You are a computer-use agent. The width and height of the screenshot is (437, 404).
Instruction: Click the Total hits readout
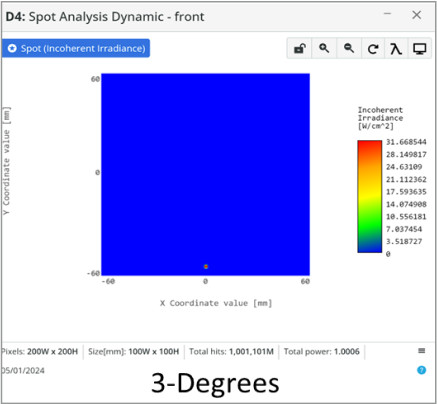pyautogui.click(x=231, y=351)
